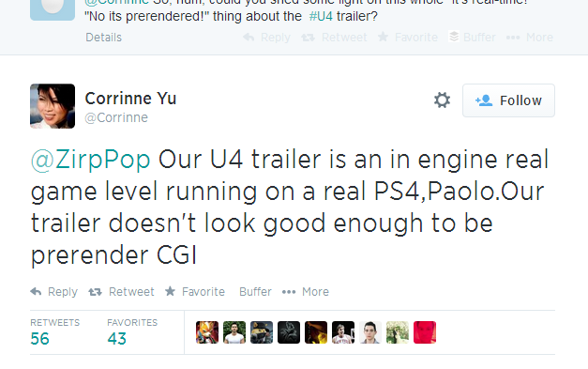Favorite the top faded tweet
The width and height of the screenshot is (588, 369).
(408, 37)
